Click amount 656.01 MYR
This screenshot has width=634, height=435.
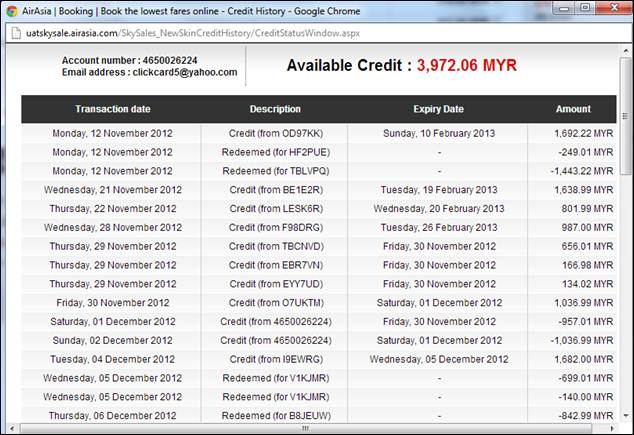tap(587, 246)
